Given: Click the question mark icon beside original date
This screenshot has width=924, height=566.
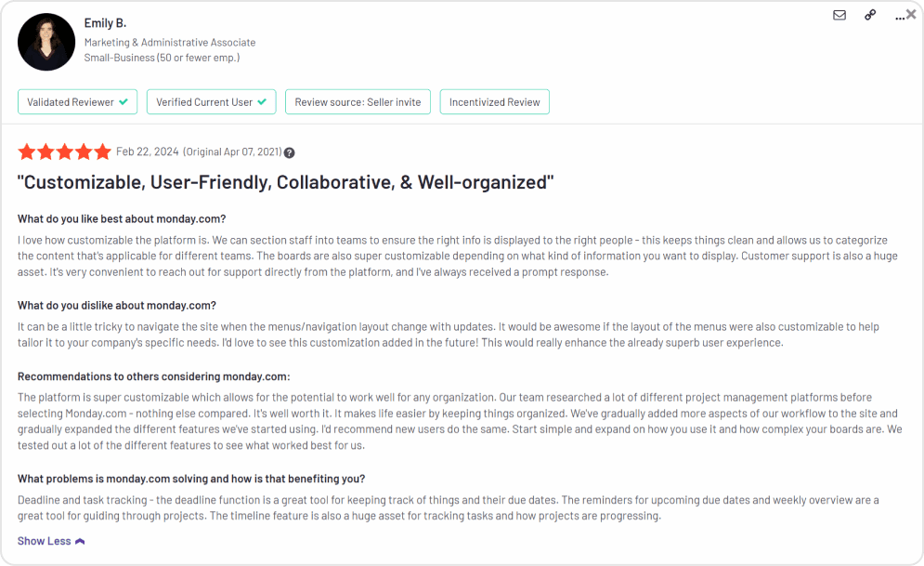Looking at the screenshot, I should tap(289, 152).
